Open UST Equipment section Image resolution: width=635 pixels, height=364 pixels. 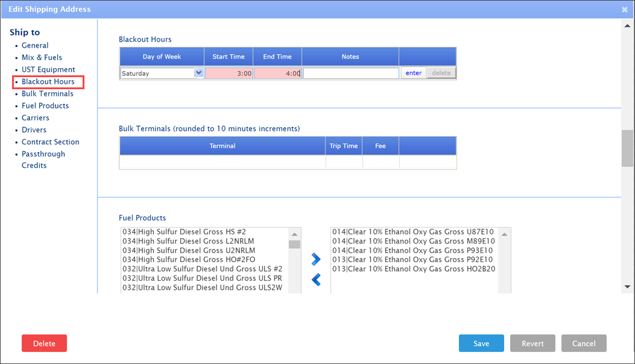point(48,69)
